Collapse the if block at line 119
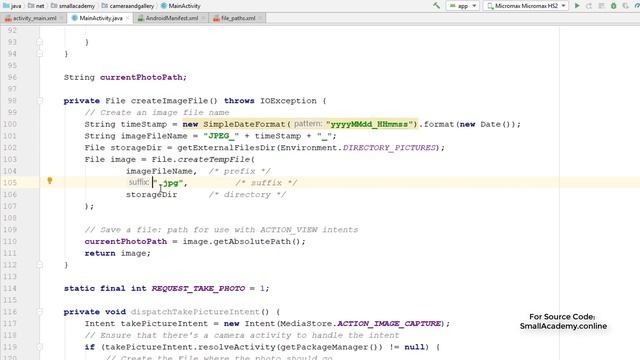The height and width of the screenshot is (360, 640). coord(40,347)
